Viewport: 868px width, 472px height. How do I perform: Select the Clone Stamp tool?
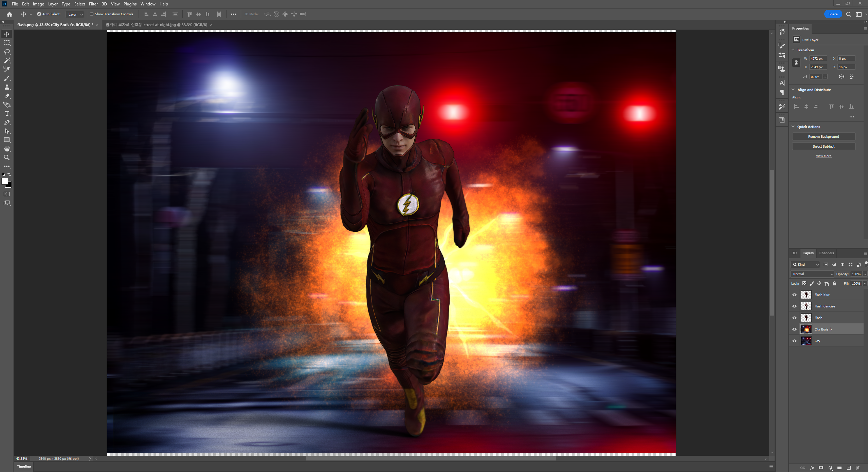(7, 87)
